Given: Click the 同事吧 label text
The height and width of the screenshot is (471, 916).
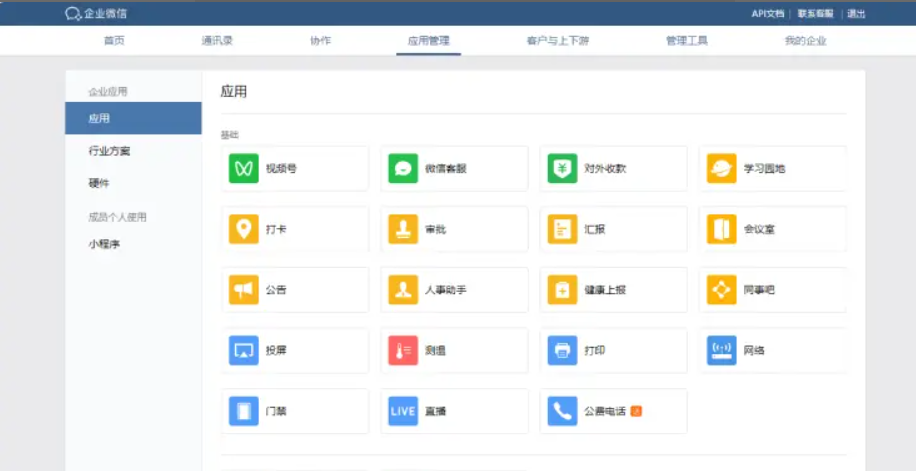Looking at the screenshot, I should 759,290.
